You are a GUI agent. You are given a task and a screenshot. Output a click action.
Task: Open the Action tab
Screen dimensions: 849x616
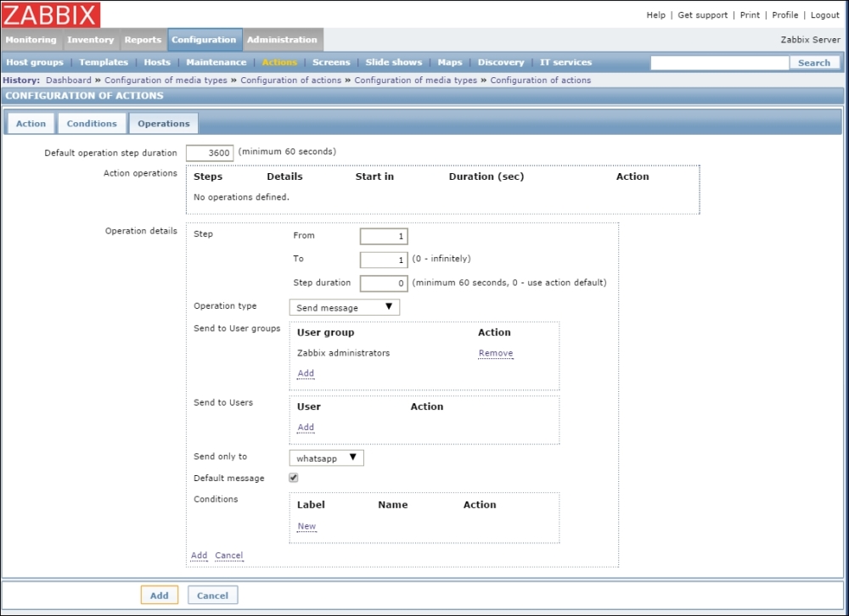[31, 124]
